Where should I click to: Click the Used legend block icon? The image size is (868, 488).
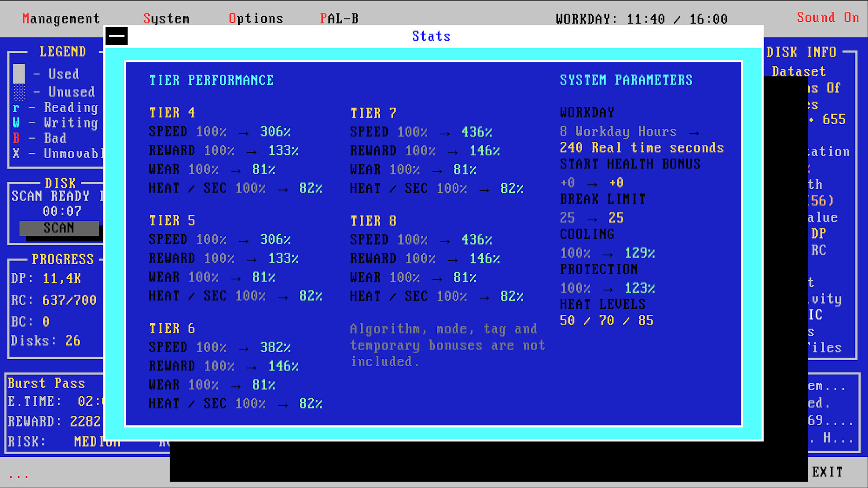tap(19, 74)
